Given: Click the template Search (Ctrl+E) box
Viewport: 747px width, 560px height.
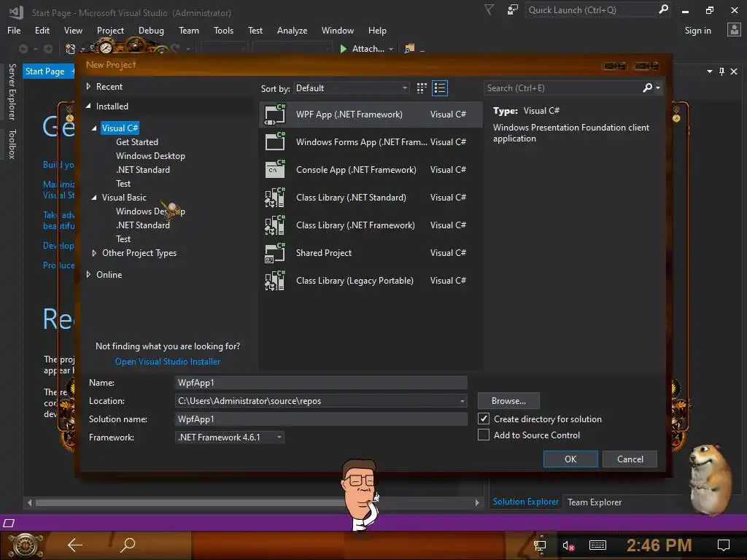Looking at the screenshot, I should tap(562, 88).
